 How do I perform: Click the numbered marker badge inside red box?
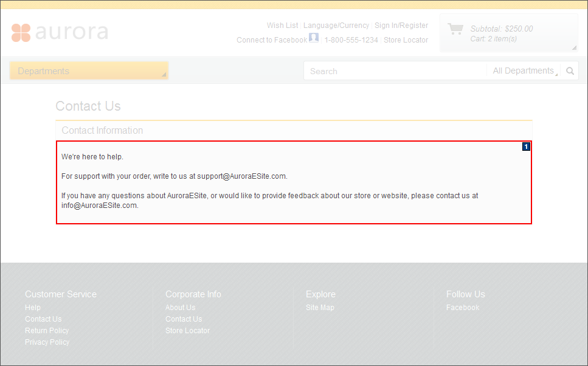pos(525,147)
